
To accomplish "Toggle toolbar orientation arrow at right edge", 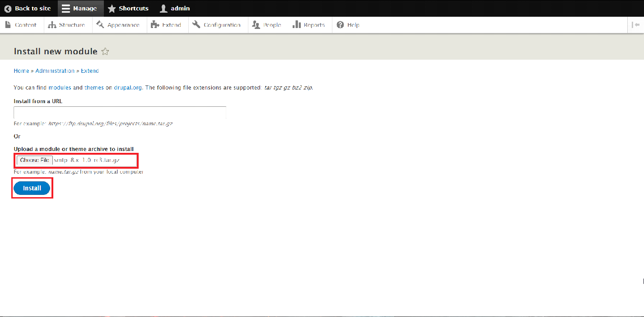I will (x=636, y=25).
